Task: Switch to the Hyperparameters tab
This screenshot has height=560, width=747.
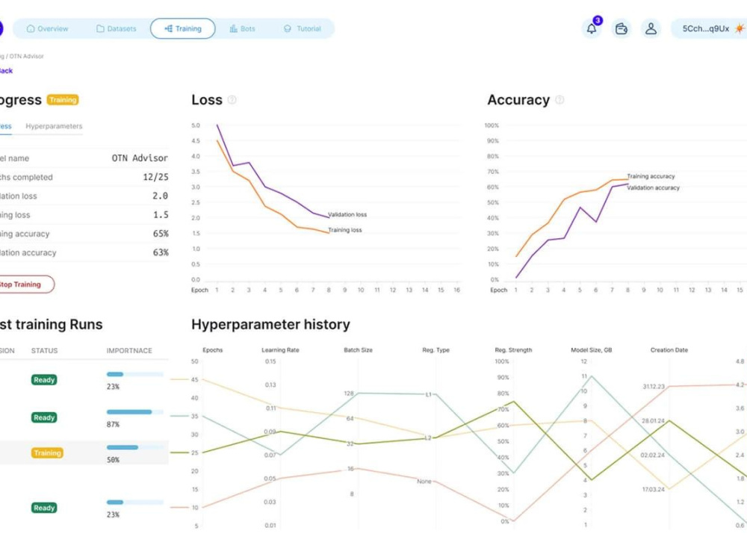Action: click(x=54, y=126)
